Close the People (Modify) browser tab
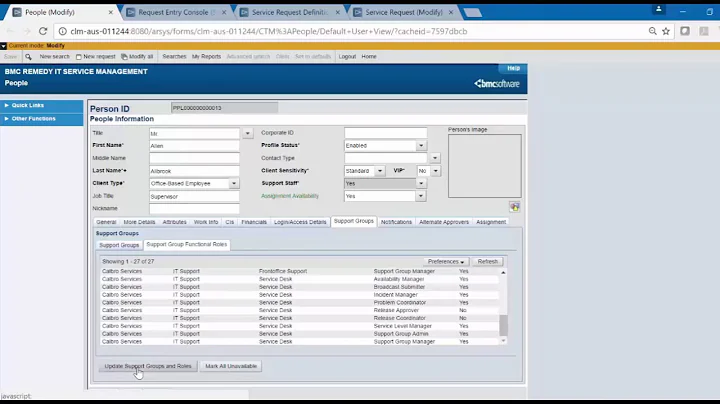This screenshot has height=404, width=720. click(111, 12)
